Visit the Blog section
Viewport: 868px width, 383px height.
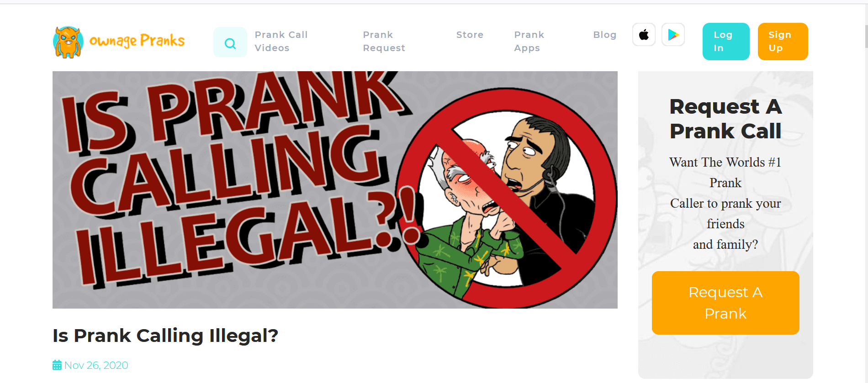click(x=605, y=35)
